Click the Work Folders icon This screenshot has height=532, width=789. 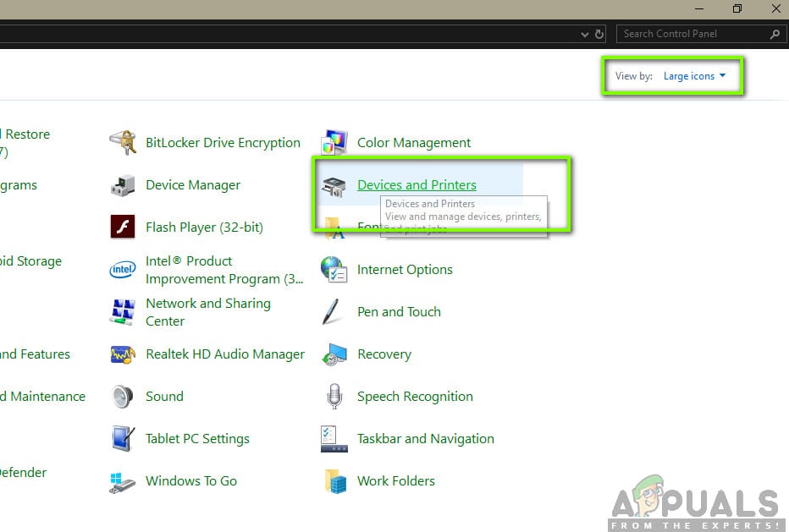point(334,481)
